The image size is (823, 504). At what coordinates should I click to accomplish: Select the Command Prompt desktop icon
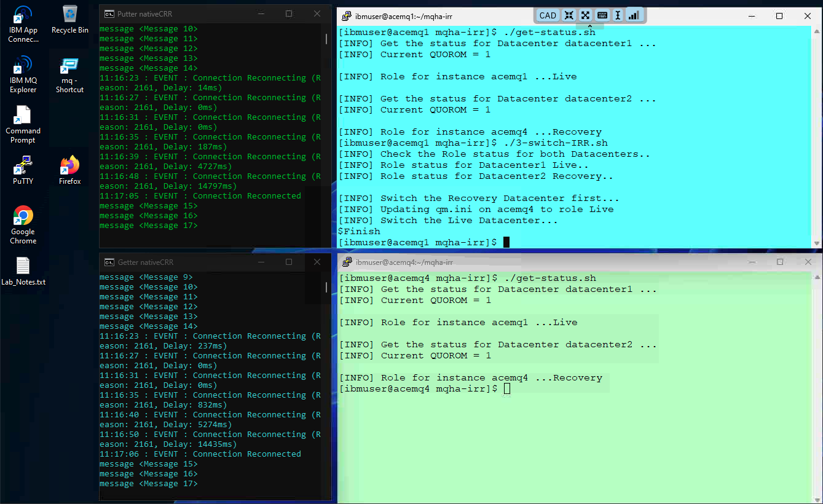coord(23,125)
